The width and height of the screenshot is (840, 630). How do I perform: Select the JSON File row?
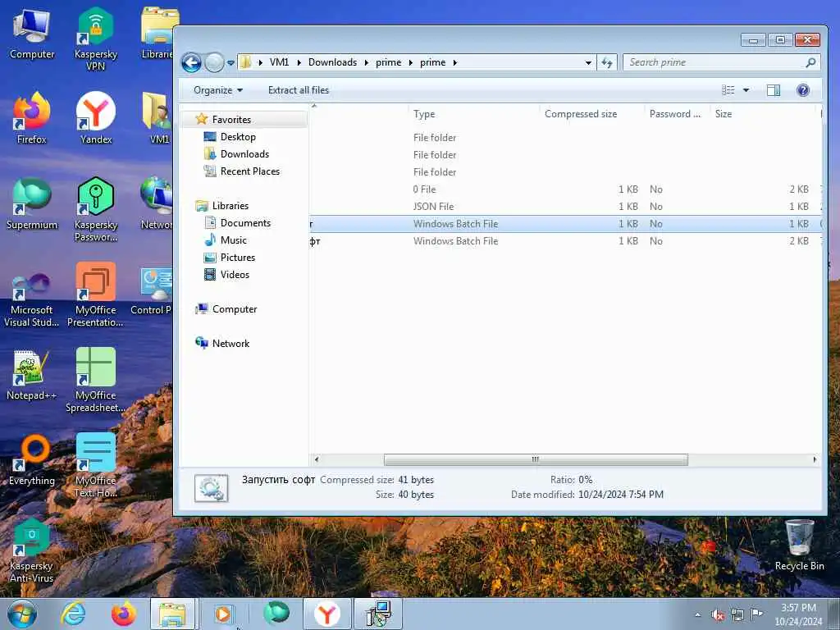click(x=565, y=206)
